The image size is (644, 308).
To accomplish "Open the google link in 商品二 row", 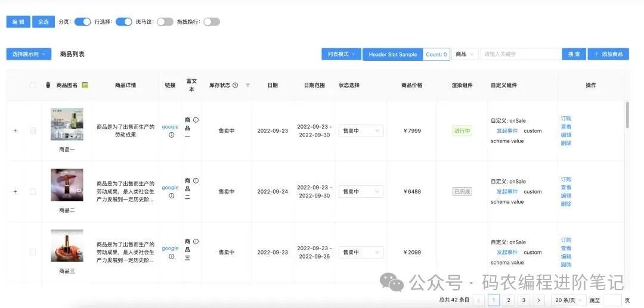I will (x=170, y=188).
